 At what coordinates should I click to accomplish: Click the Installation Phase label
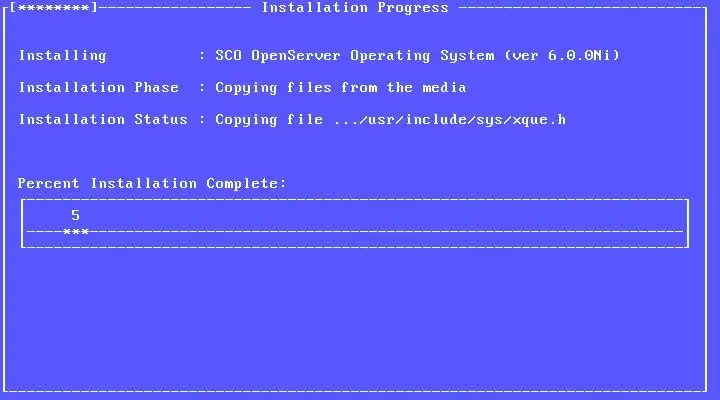[99, 88]
